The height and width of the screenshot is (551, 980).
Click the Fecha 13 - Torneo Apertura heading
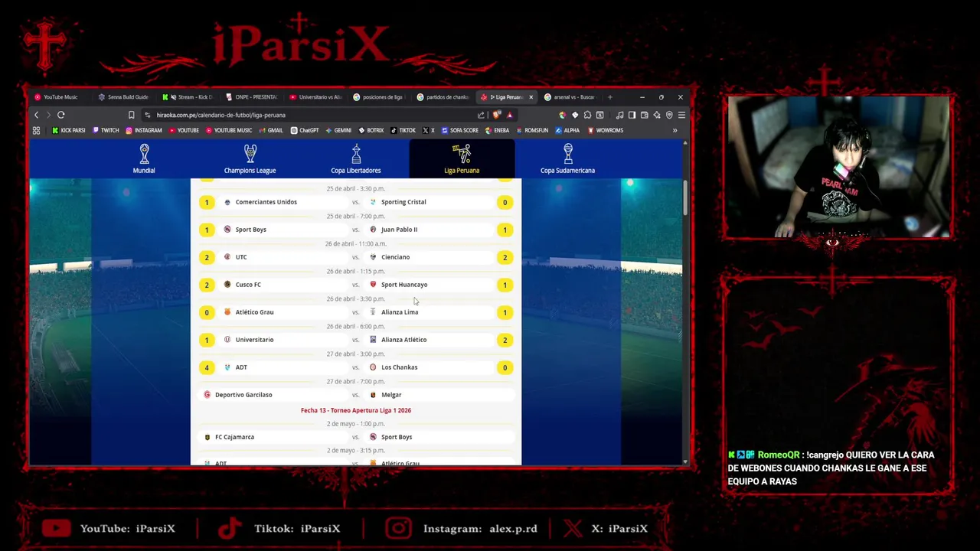tap(356, 410)
